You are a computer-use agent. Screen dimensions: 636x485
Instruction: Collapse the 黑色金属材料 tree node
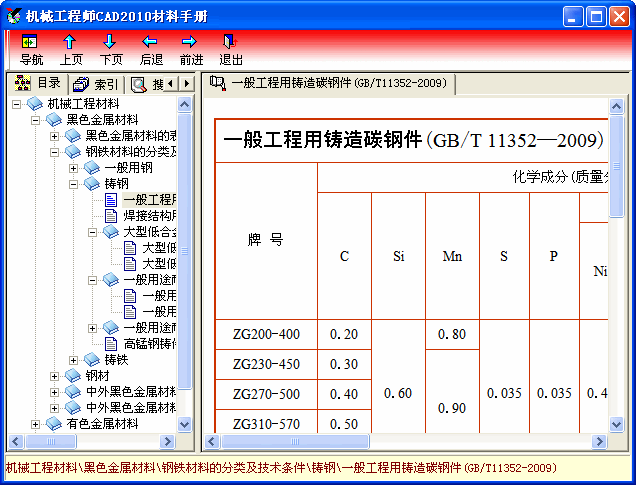click(x=35, y=120)
